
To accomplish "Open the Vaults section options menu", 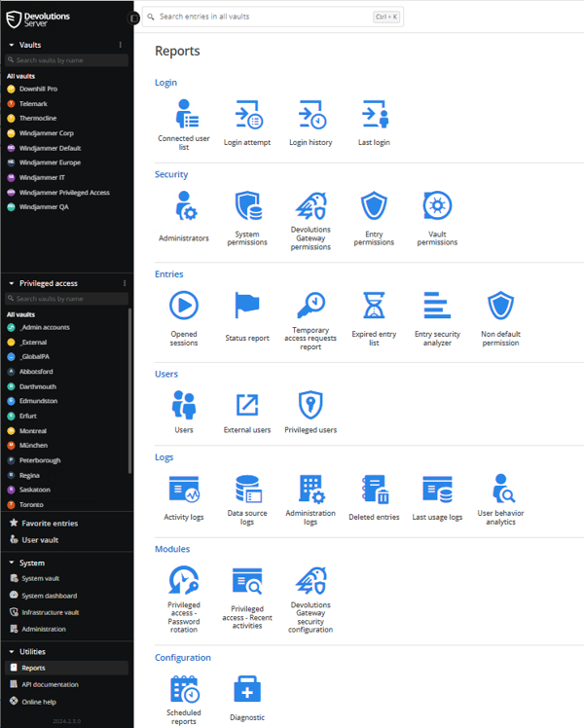I will click(121, 45).
